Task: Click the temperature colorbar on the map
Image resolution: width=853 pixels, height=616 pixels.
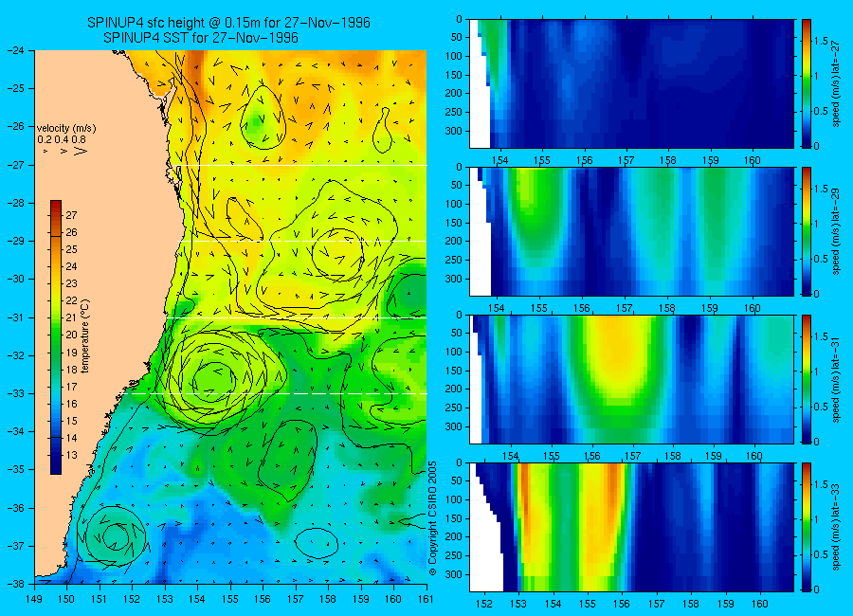Action: 56,337
